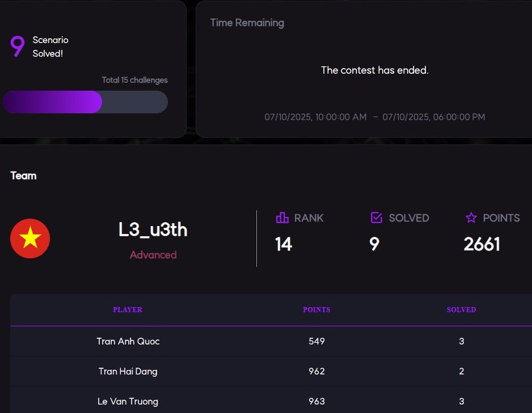Click the total points value 2661

tap(482, 244)
